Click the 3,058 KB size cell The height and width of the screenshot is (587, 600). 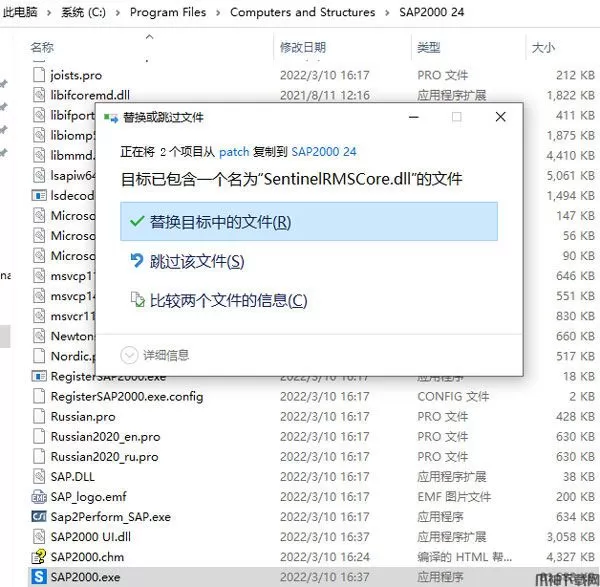coord(571,537)
